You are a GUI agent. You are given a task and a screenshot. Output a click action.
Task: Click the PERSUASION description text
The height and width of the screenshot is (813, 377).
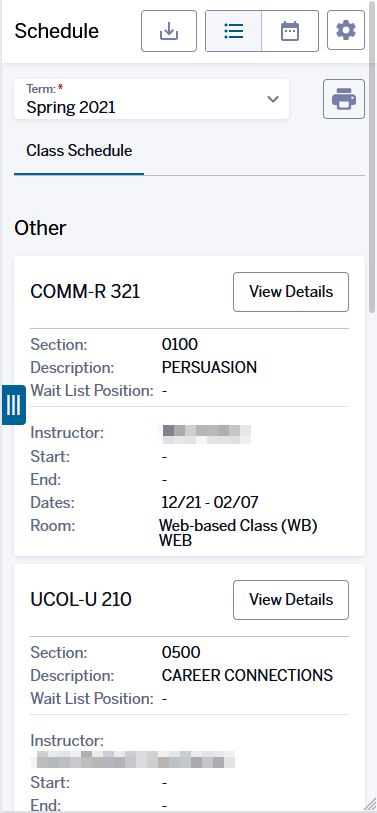[x=209, y=368]
